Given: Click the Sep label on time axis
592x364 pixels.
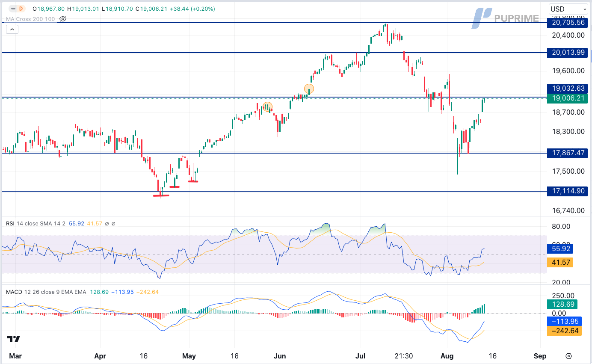Looking at the screenshot, I should (540, 356).
